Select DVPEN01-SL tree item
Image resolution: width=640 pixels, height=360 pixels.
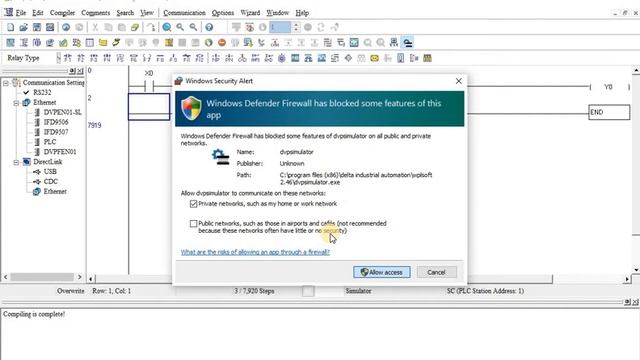coord(62,112)
